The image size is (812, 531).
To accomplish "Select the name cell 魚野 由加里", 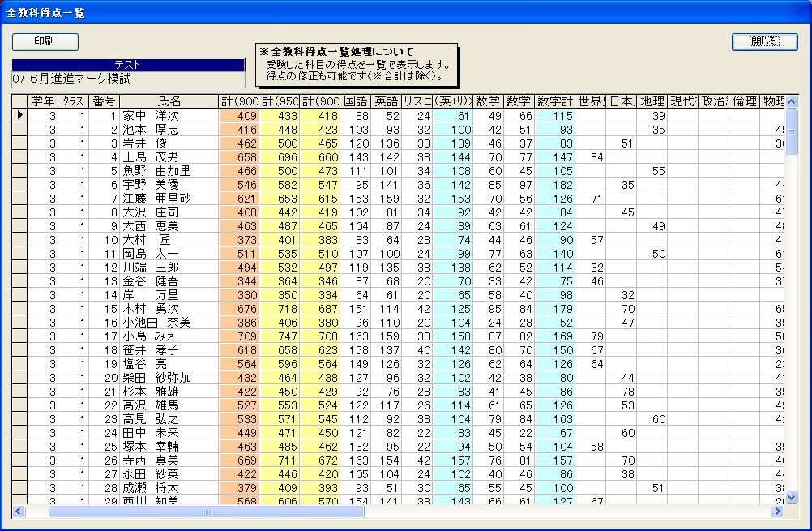I will (169, 171).
